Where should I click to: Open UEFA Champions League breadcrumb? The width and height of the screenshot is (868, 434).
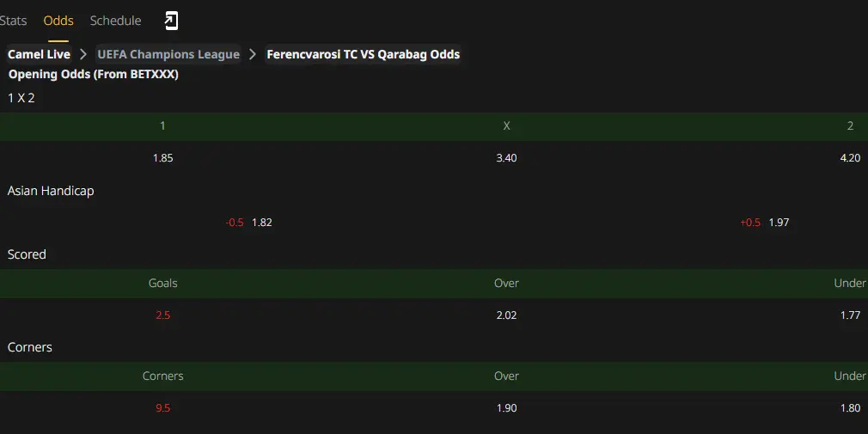pyautogui.click(x=168, y=54)
